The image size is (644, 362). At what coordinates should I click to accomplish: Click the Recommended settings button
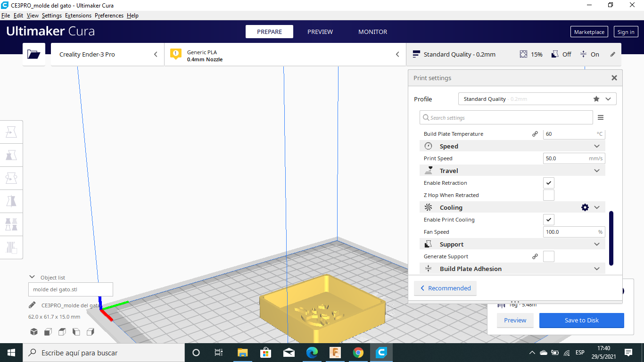(445, 288)
